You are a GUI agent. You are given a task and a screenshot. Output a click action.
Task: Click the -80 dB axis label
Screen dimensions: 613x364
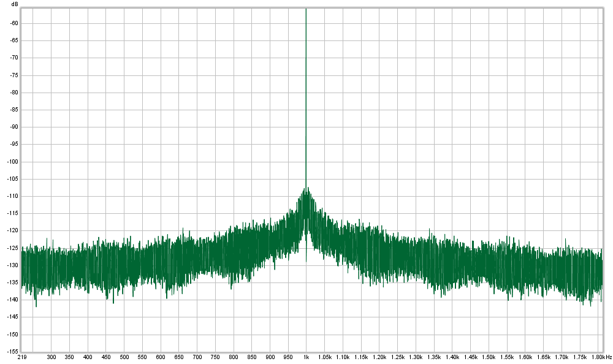(x=14, y=93)
